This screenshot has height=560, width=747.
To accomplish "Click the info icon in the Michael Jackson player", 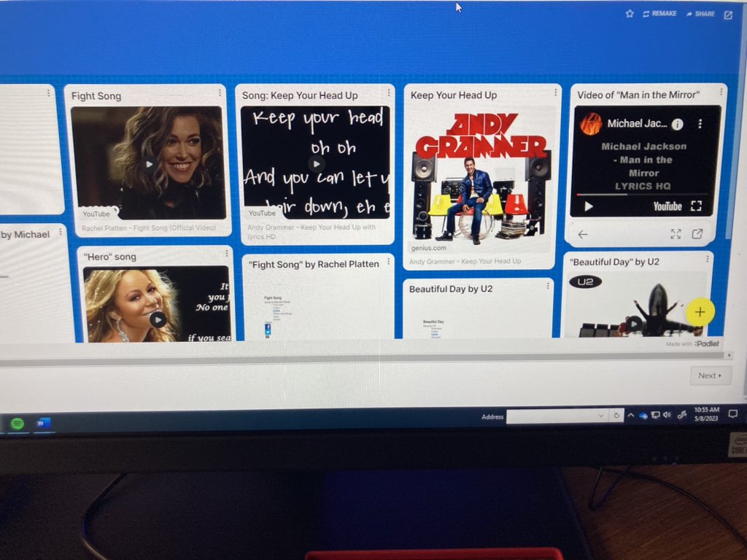I will [677, 124].
